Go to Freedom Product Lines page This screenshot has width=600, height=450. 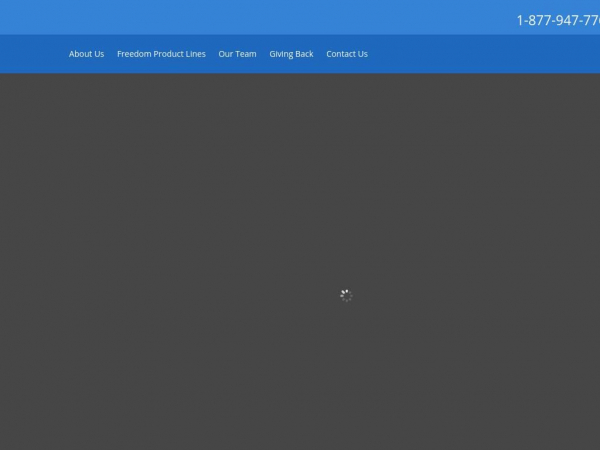point(161,54)
